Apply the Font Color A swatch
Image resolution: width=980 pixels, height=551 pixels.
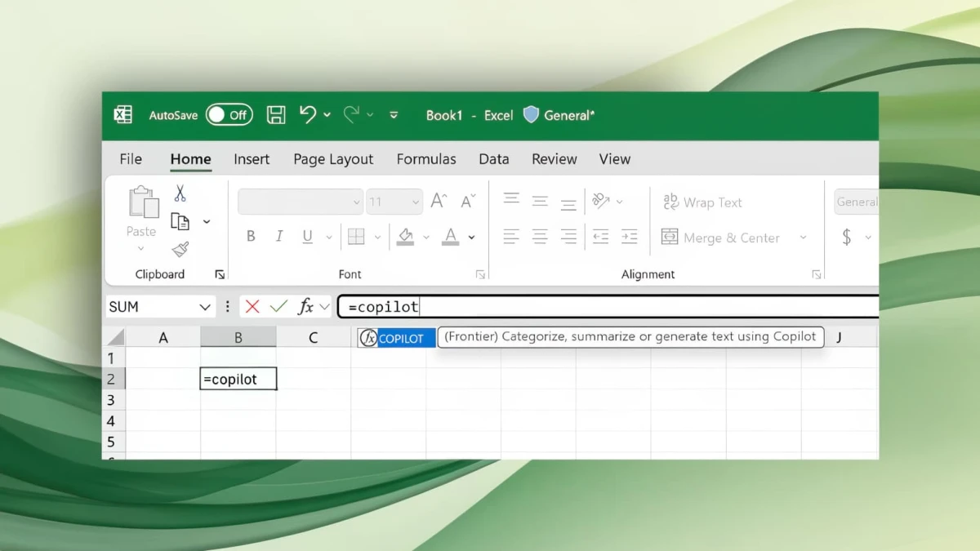click(x=450, y=237)
